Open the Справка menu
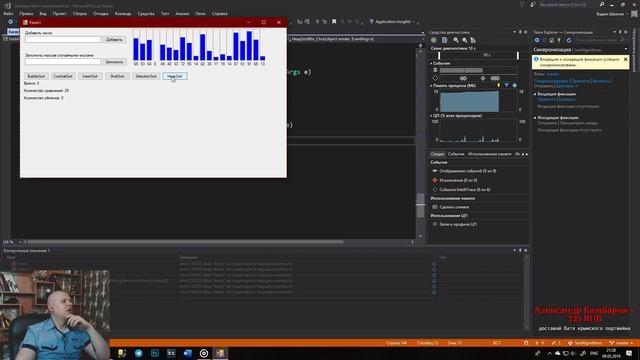640x360 pixels. (220, 13)
